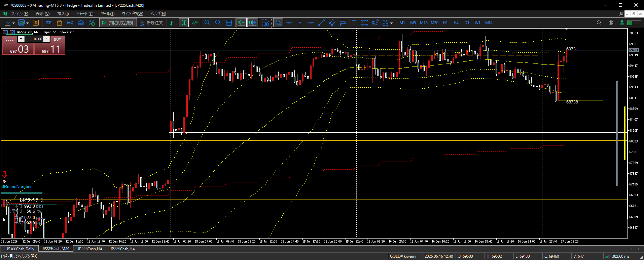
Task: Click the line chart type icon at toolbar start
Action: click(8, 23)
